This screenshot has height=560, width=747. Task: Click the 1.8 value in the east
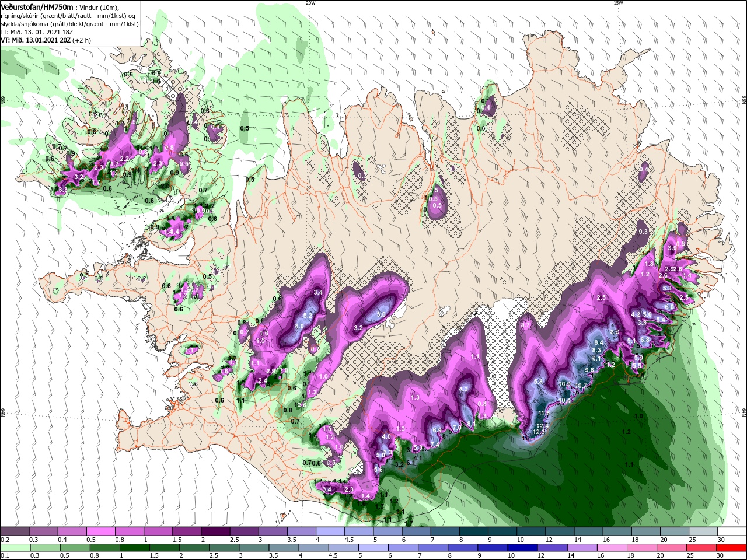click(648, 264)
